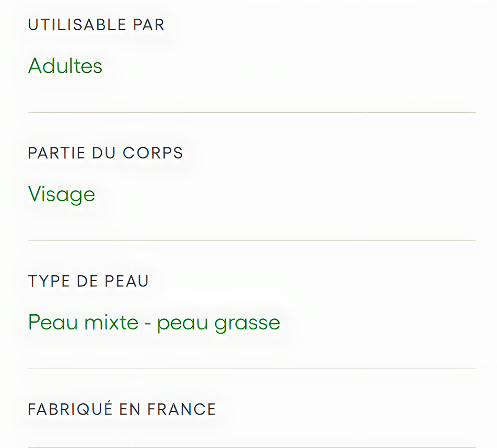Open the green Adultes link

pos(65,65)
